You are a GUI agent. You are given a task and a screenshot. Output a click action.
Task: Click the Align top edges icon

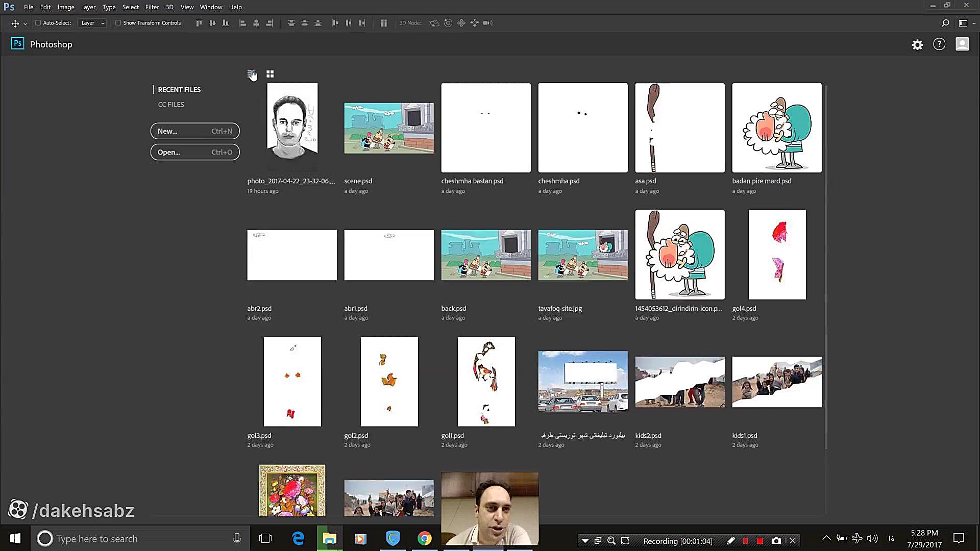(199, 23)
